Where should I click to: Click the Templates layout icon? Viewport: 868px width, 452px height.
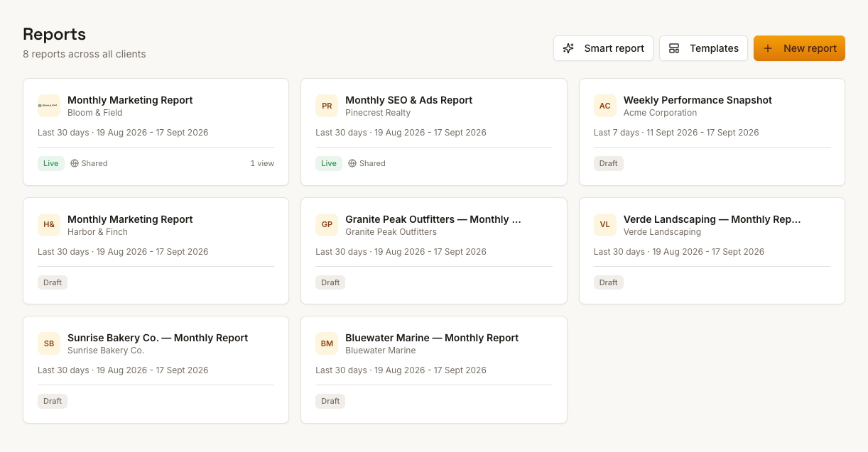pos(674,48)
